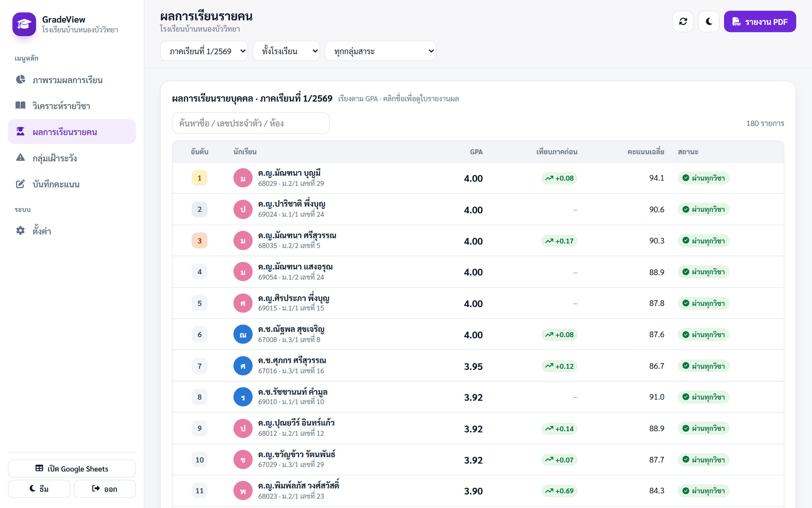Click the avatar of ด.ช.รัชชานนท์ คำมูล
Screen dimensions: 812x508
click(243, 397)
